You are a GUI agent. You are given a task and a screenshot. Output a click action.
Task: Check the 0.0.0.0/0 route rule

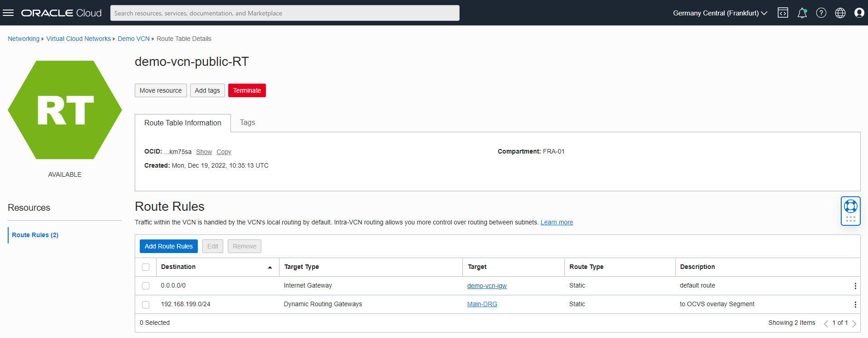pos(146,286)
